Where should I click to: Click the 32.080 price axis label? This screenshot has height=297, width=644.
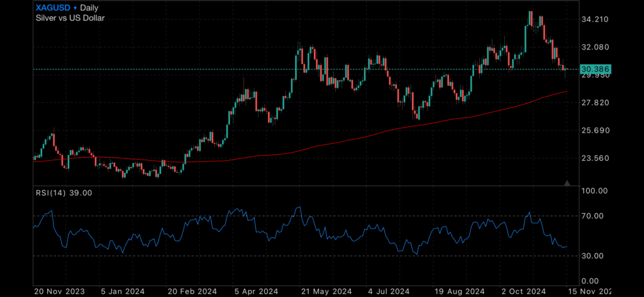click(x=595, y=47)
